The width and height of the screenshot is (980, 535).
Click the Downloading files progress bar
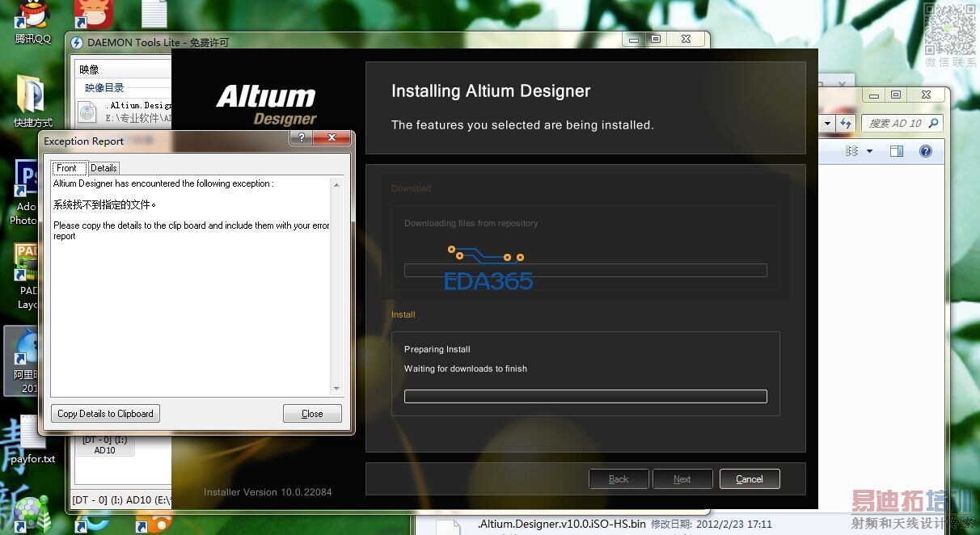(x=585, y=271)
